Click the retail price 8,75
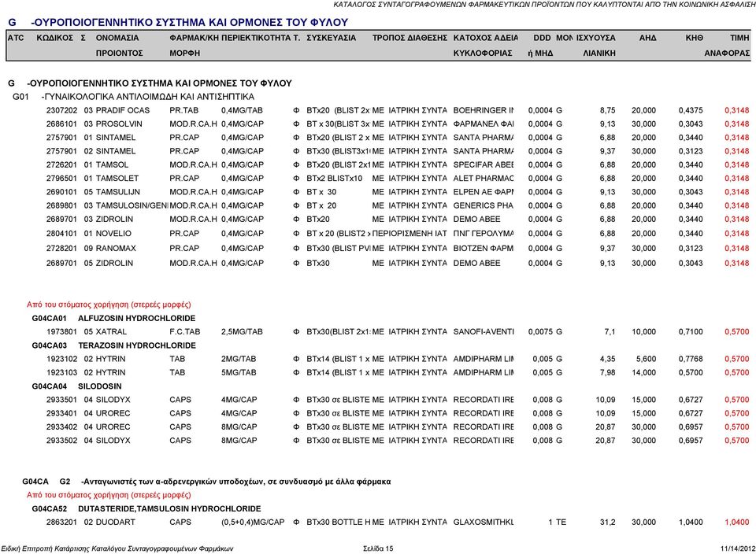The image size is (756, 554). pos(607,110)
